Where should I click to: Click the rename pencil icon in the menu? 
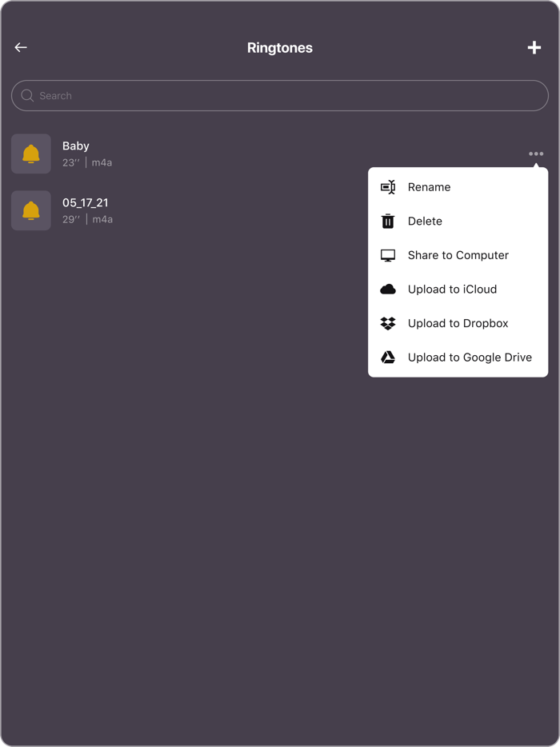pos(388,186)
